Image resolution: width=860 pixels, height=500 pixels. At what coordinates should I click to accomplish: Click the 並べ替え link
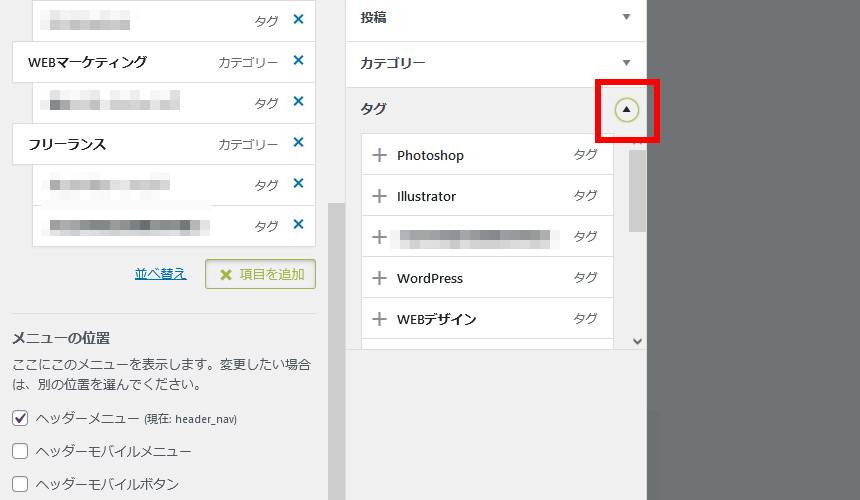coord(160,273)
